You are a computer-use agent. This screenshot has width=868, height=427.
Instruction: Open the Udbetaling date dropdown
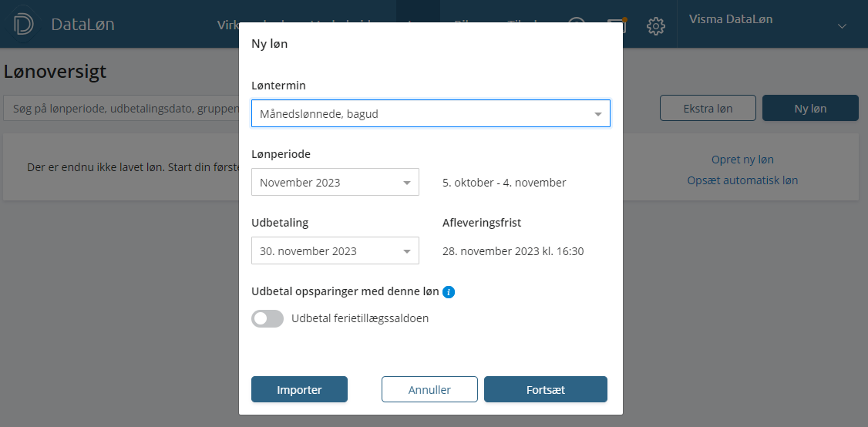click(x=335, y=250)
